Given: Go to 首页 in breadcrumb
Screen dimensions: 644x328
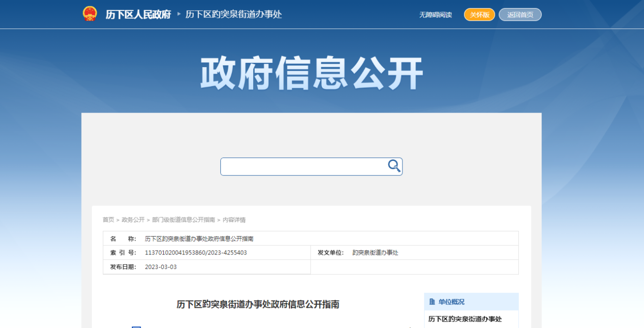Looking at the screenshot, I should click(108, 220).
